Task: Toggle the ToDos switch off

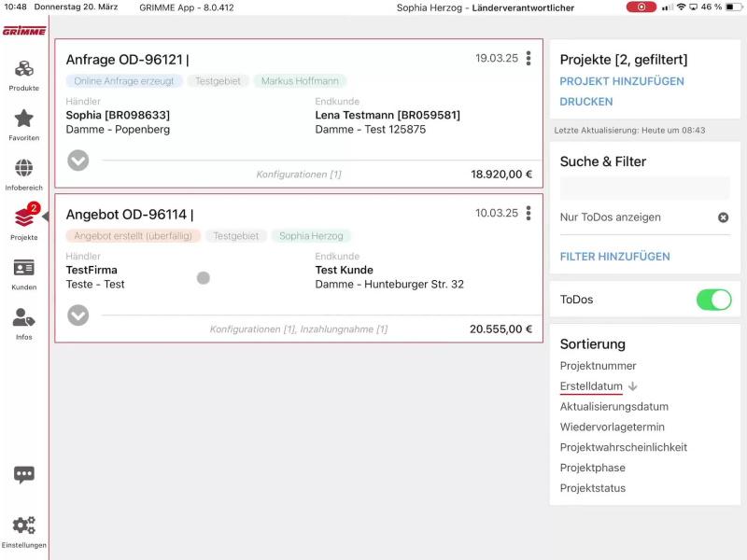Action: 713,300
